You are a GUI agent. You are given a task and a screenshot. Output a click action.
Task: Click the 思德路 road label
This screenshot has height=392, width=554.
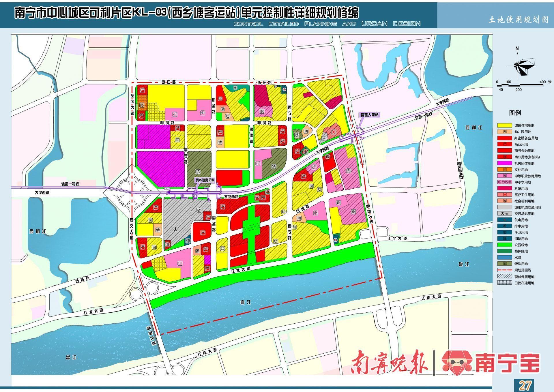251,135
